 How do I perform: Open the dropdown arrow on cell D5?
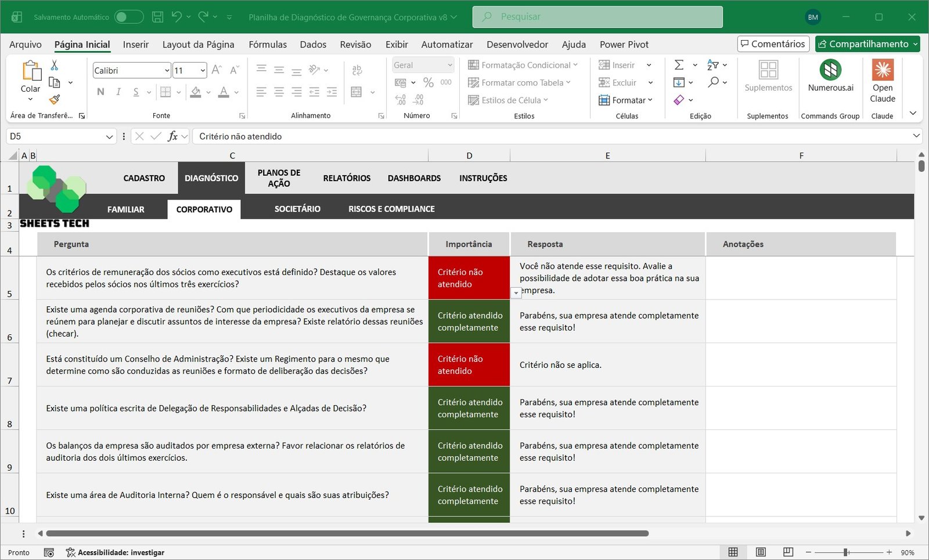point(516,293)
